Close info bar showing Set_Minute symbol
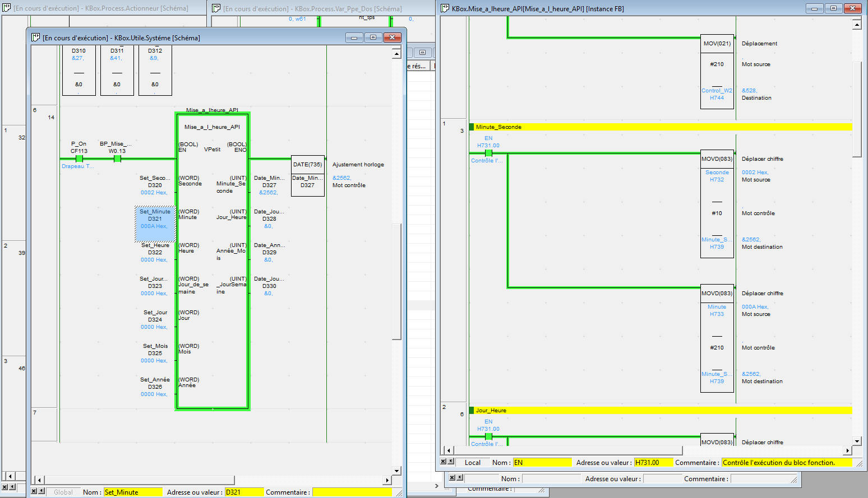The width and height of the screenshot is (868, 498). (x=34, y=491)
